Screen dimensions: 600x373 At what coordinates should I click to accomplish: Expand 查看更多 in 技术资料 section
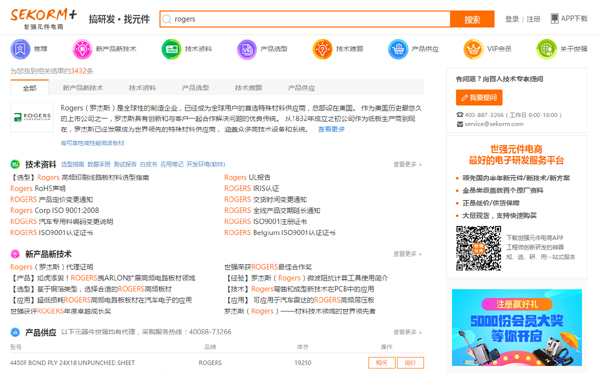click(408, 165)
